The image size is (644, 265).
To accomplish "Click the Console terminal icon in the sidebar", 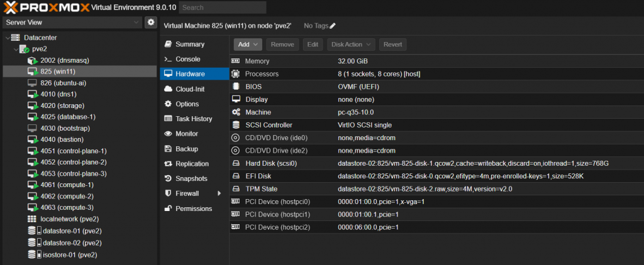I will pyautogui.click(x=168, y=59).
